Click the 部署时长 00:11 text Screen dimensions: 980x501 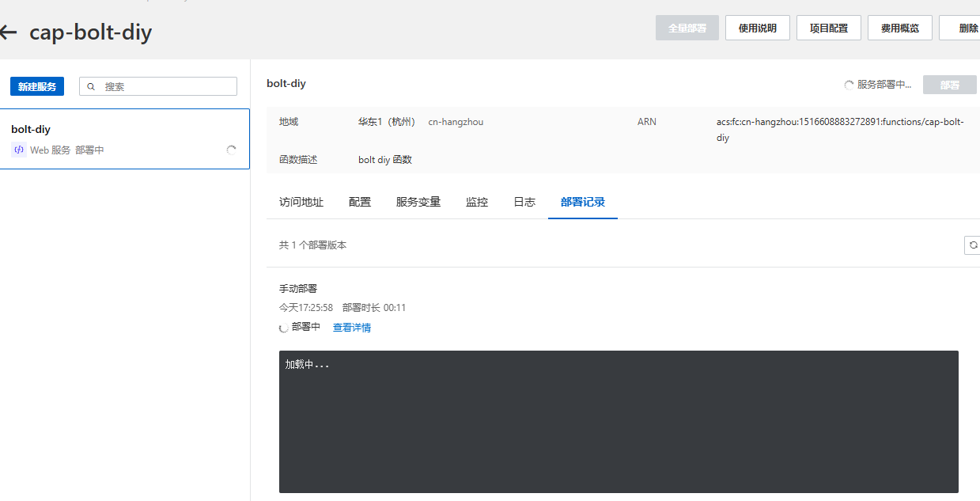coord(374,308)
